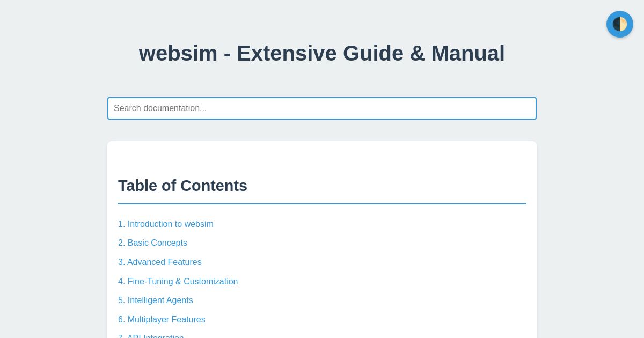This screenshot has height=338, width=644.
Task: Click the Table of Contents heading
Action: tap(182, 186)
